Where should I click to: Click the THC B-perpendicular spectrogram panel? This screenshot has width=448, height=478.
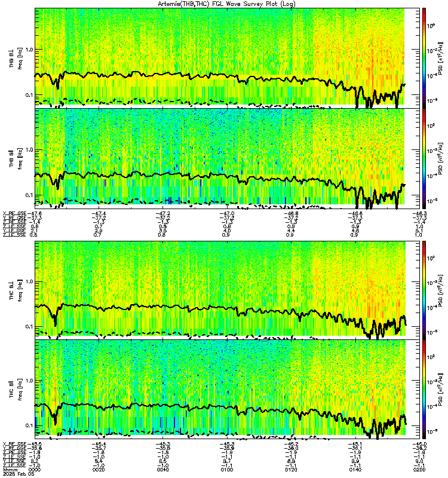(228, 290)
